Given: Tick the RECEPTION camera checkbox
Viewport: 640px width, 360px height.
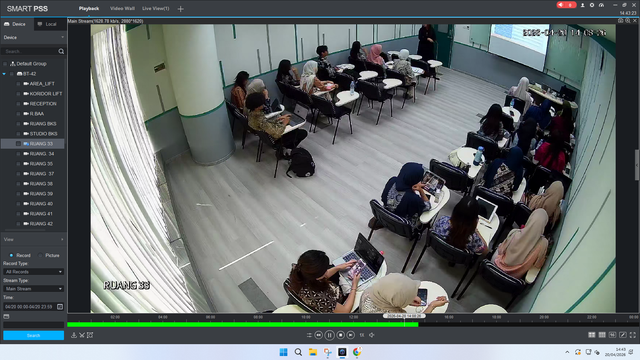Looking at the screenshot, I should (x=18, y=104).
